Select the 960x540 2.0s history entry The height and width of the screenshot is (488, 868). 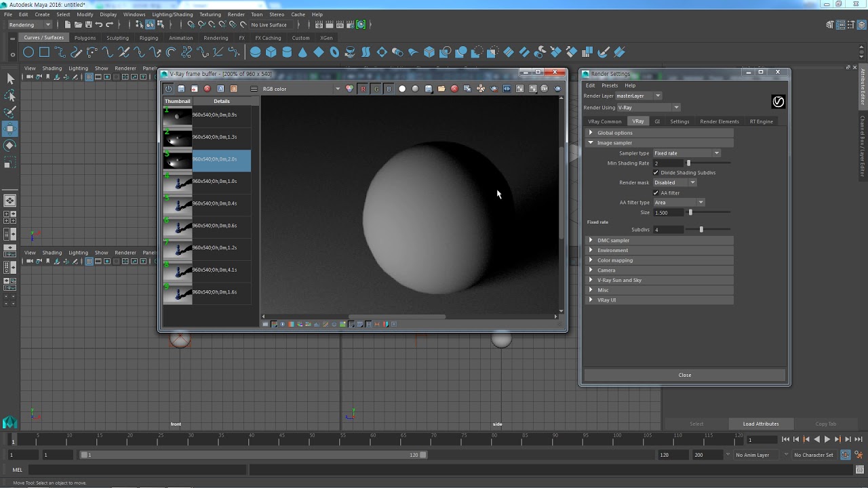point(207,160)
